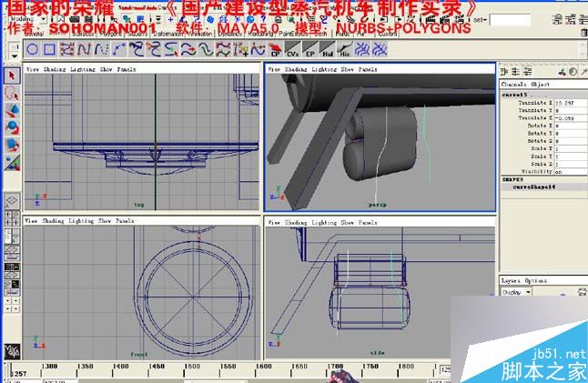588x383 pixels.
Task: Click the EP shelf button
Action: coord(309,49)
